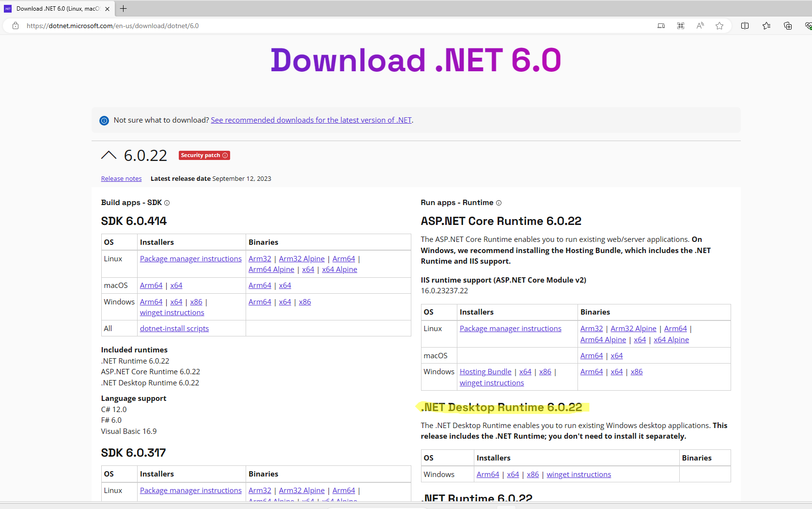Screen dimensions: 812x509
Task: Open SDK 6.0.414 Windows winget instructions
Action: [x=172, y=313]
